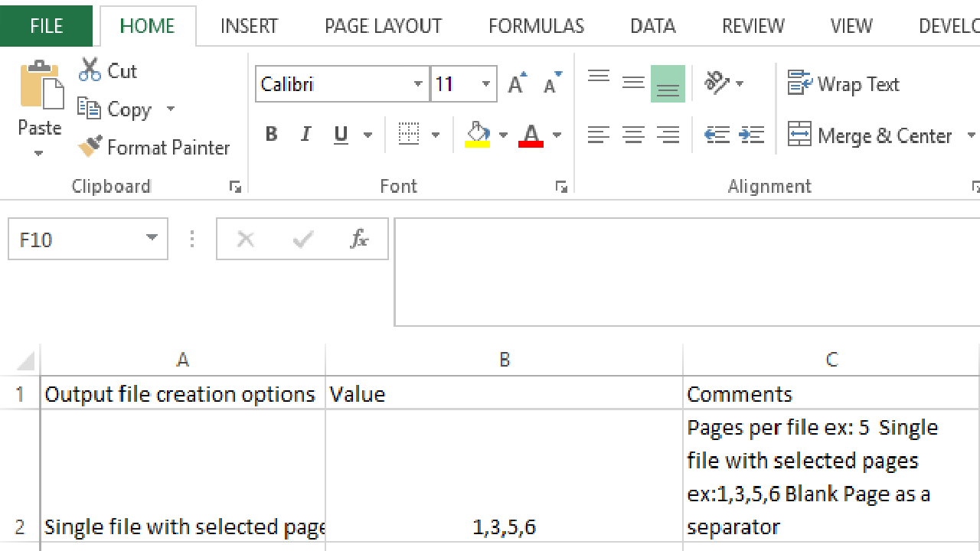Open the font size dropdown arrow

tap(485, 84)
